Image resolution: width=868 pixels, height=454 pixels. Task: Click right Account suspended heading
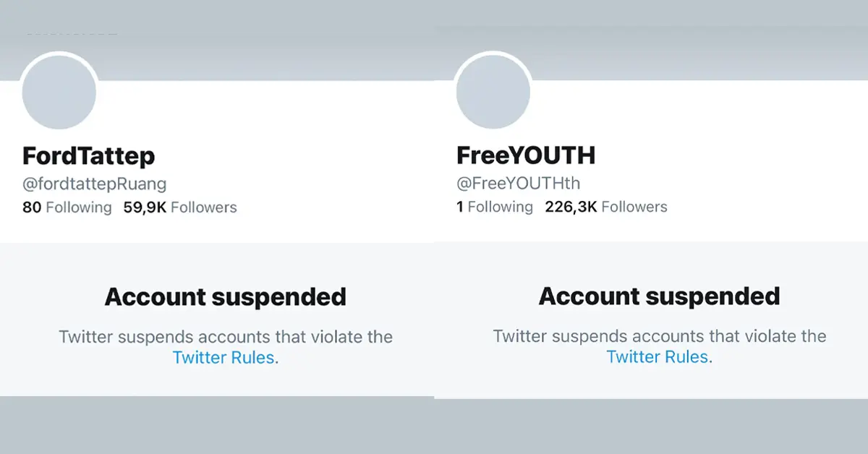click(659, 296)
